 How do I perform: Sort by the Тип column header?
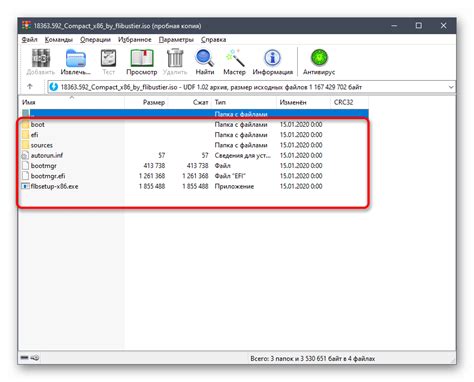click(x=244, y=102)
